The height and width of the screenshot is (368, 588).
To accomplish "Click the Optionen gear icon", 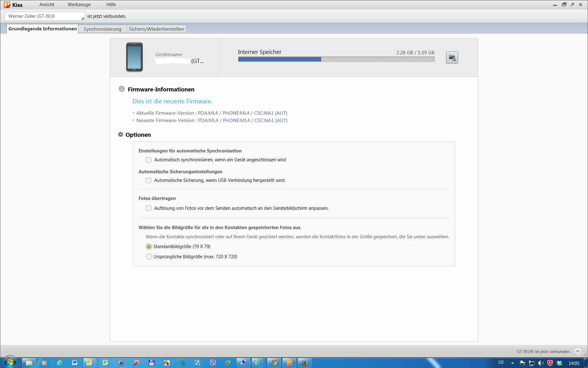I will (121, 134).
